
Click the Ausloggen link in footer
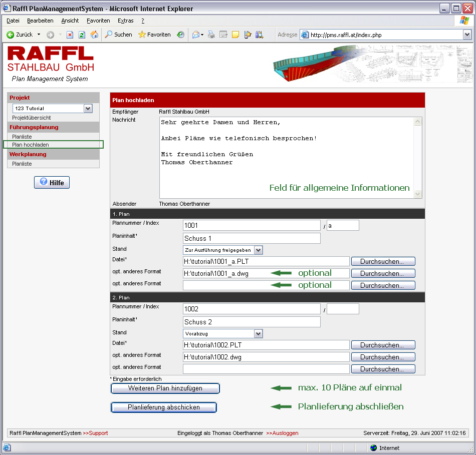(282, 433)
